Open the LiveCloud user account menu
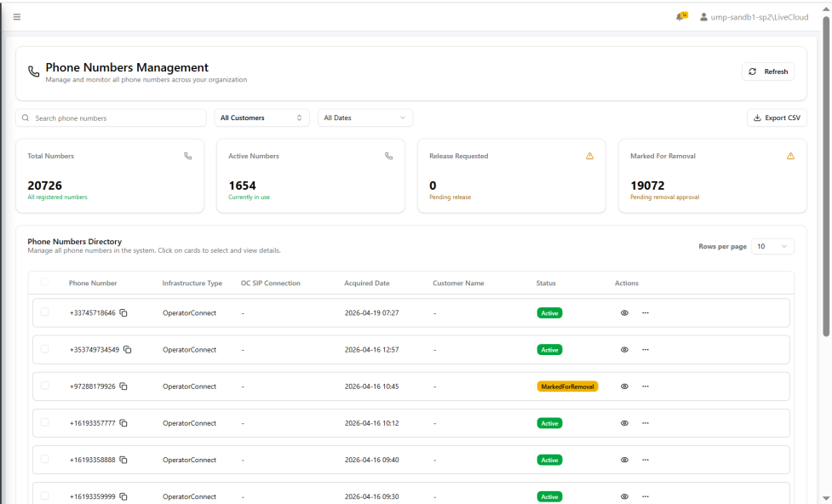This screenshot has height=504, width=832. pos(752,17)
